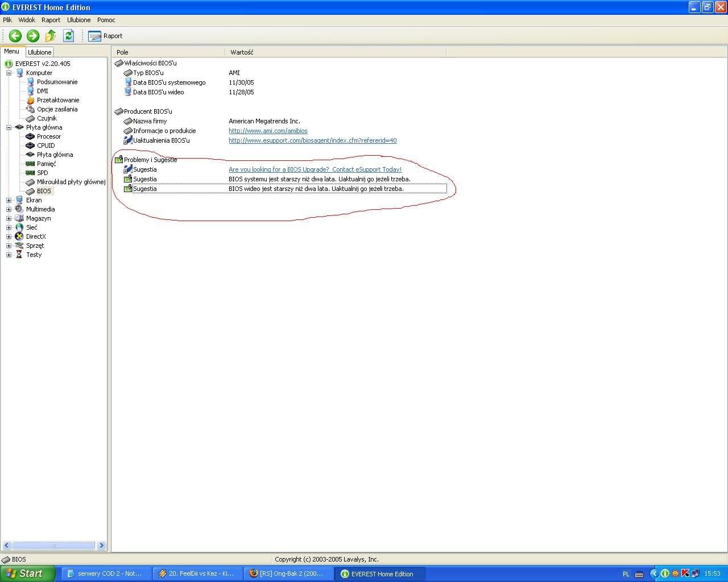
Task: Open the Widok menu
Action: 27,20
